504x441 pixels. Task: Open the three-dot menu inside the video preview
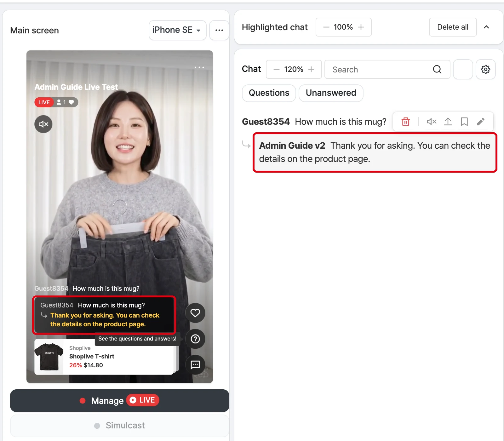(x=199, y=67)
